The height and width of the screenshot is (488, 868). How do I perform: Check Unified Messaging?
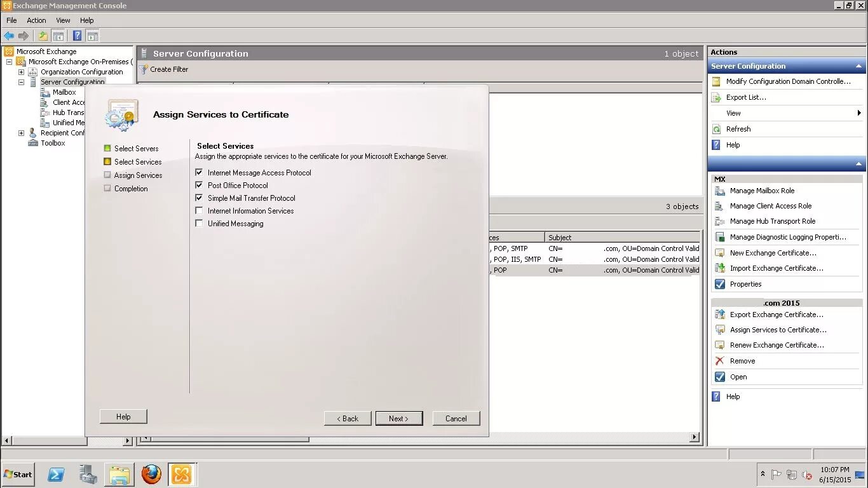click(x=200, y=223)
